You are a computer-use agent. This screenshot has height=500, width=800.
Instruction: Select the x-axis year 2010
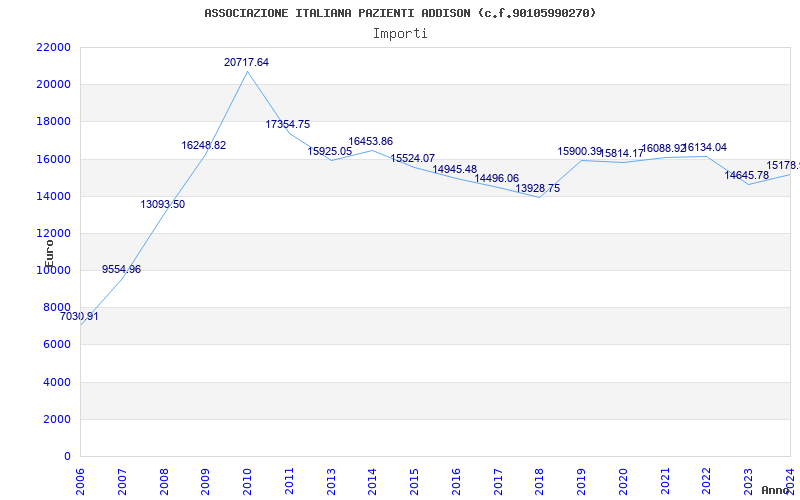point(247,481)
